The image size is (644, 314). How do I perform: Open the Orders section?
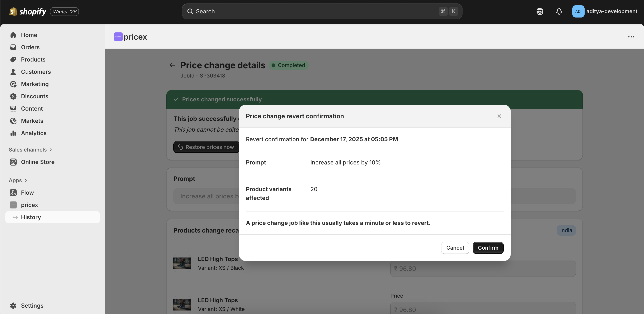30,47
